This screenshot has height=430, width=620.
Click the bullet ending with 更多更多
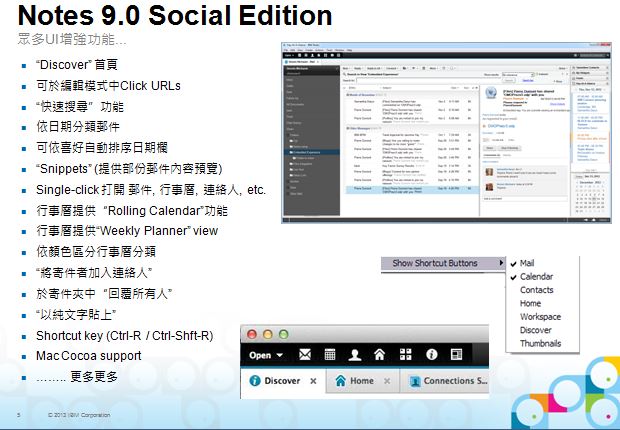(x=77, y=377)
